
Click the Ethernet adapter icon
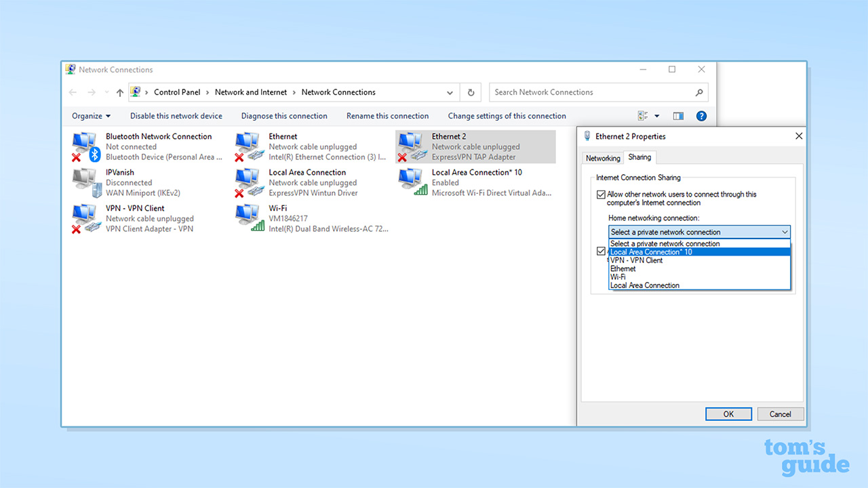pos(249,146)
